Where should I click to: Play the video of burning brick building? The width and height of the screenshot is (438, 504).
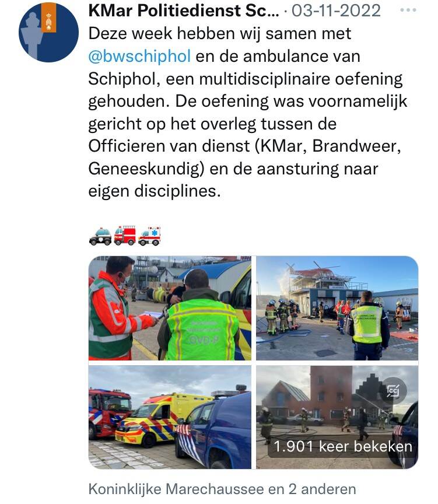(337, 417)
